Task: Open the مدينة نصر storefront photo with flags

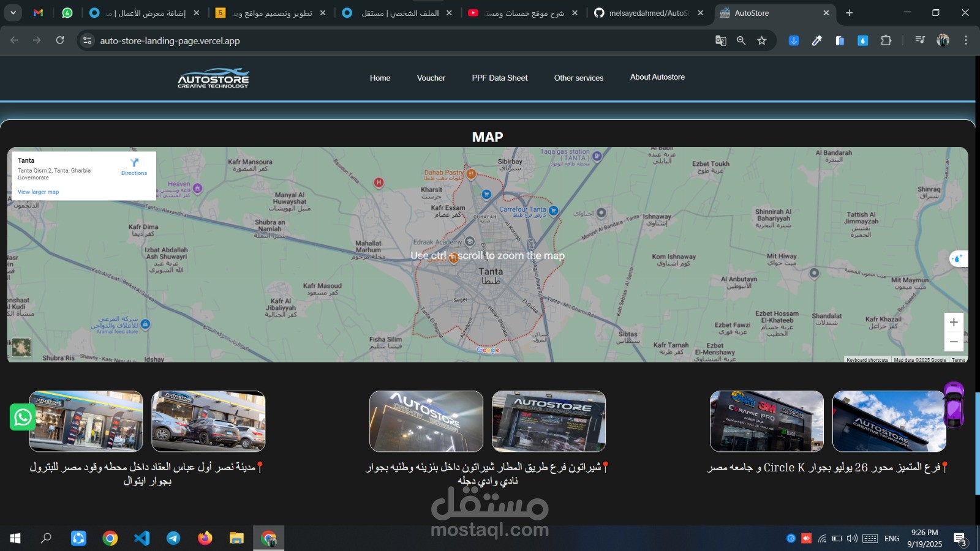Action: pyautogui.click(x=86, y=421)
